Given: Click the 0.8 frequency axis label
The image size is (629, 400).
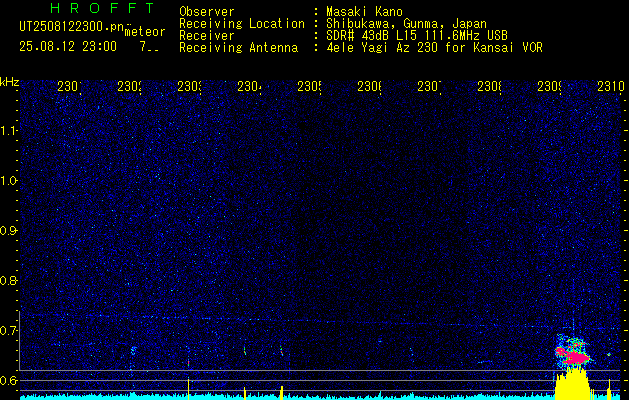Looking at the screenshot, I should [x=9, y=280].
